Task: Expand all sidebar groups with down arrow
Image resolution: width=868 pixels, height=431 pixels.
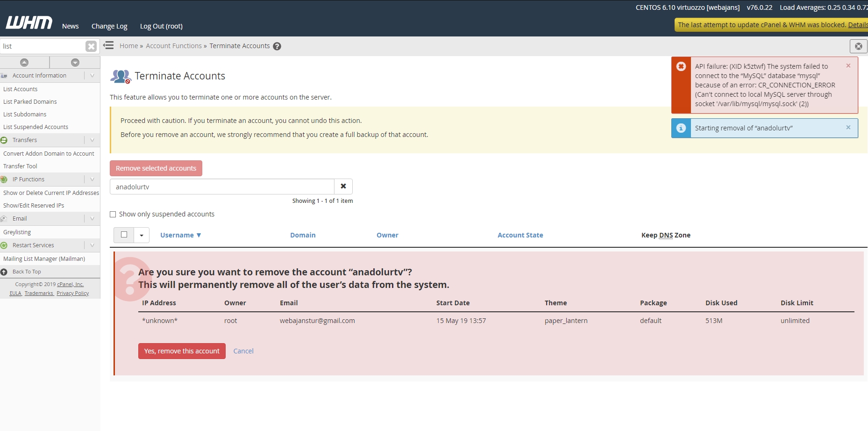Action: (x=75, y=62)
